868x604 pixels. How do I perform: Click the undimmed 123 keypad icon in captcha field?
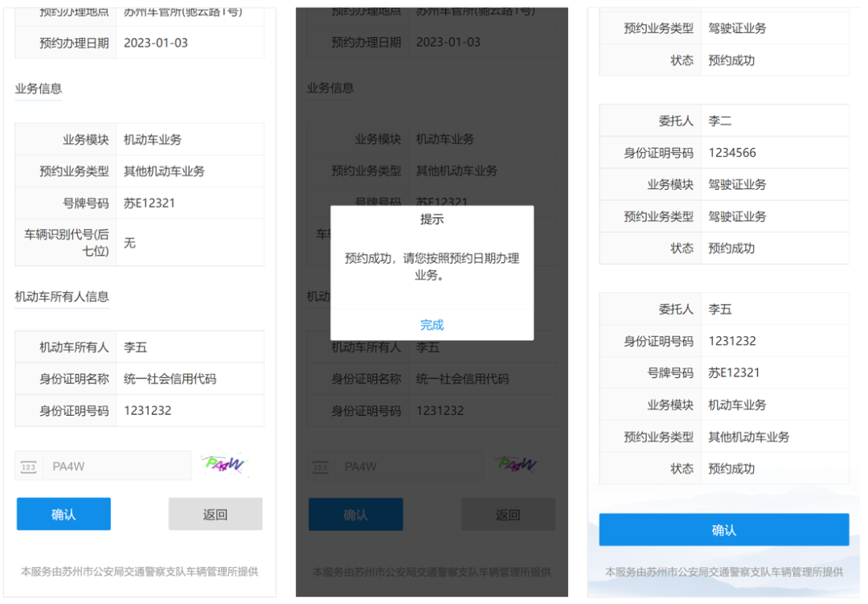tap(29, 467)
